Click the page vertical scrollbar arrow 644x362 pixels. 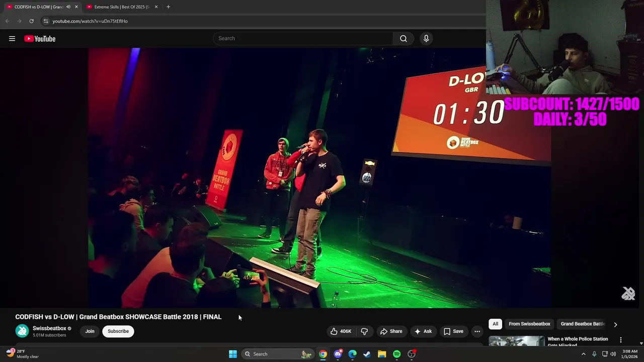tap(641, 343)
